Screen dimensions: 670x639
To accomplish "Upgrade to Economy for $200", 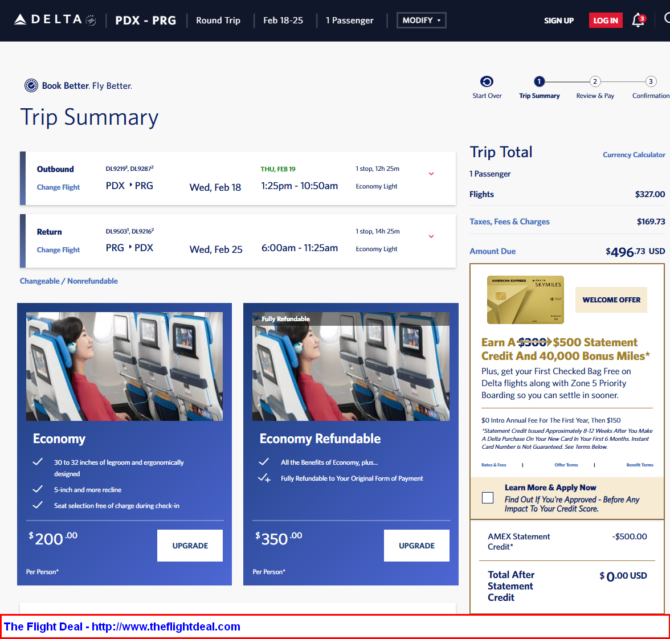I will point(189,545).
